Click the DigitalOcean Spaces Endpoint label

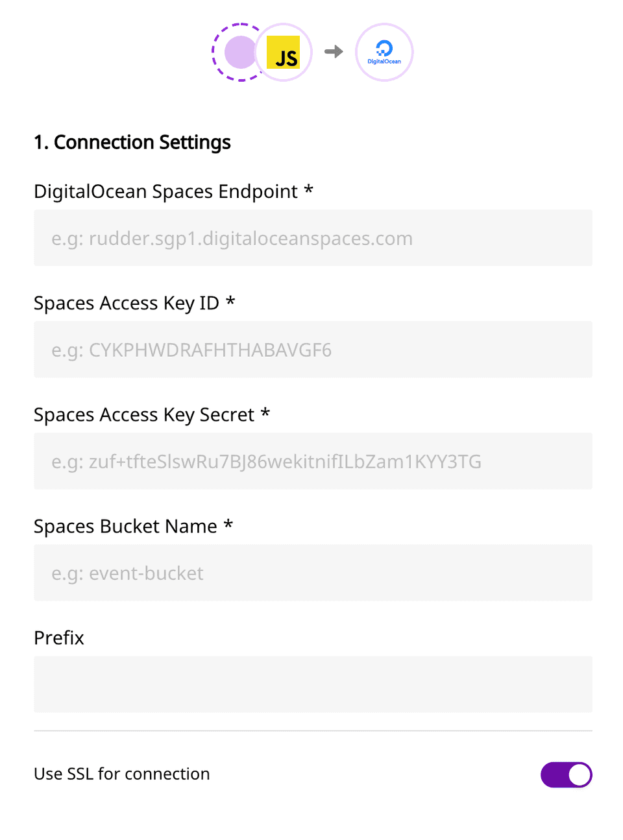tap(165, 192)
